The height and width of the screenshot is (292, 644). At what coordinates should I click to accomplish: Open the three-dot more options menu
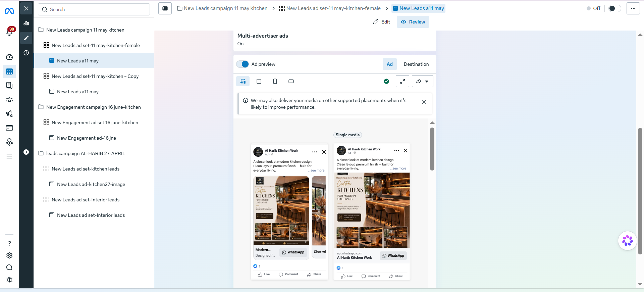(x=633, y=8)
